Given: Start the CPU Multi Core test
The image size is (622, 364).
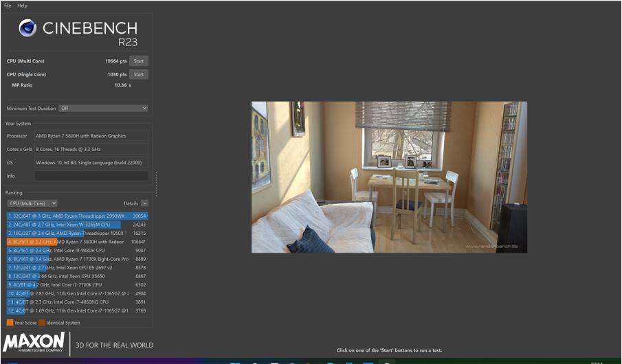Looking at the screenshot, I should coord(138,61).
